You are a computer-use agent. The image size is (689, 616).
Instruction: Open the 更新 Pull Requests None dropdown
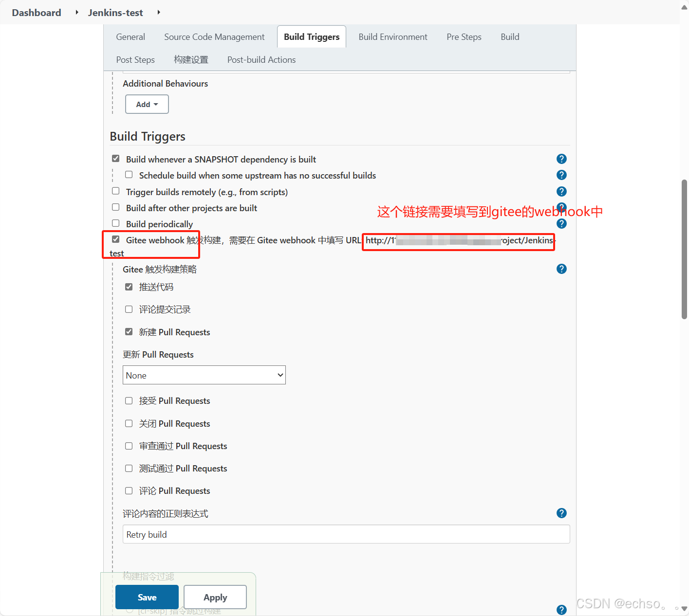coord(204,375)
